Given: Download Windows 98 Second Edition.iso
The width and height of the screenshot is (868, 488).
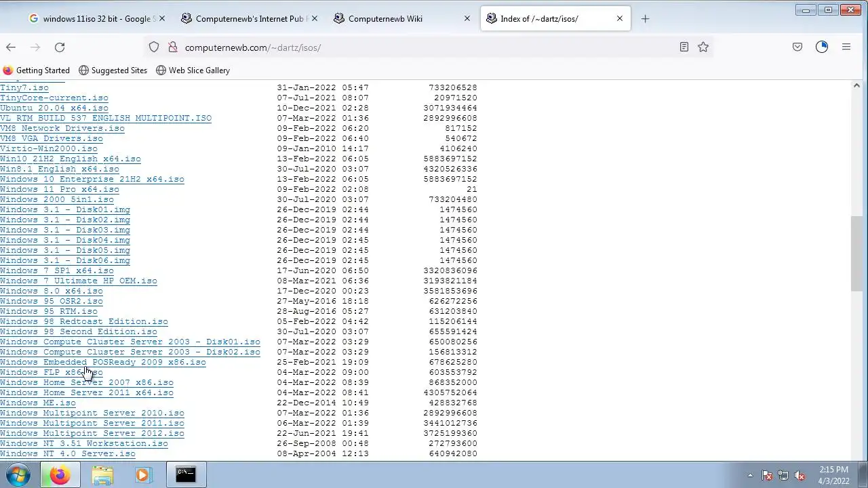Looking at the screenshot, I should pyautogui.click(x=79, y=331).
